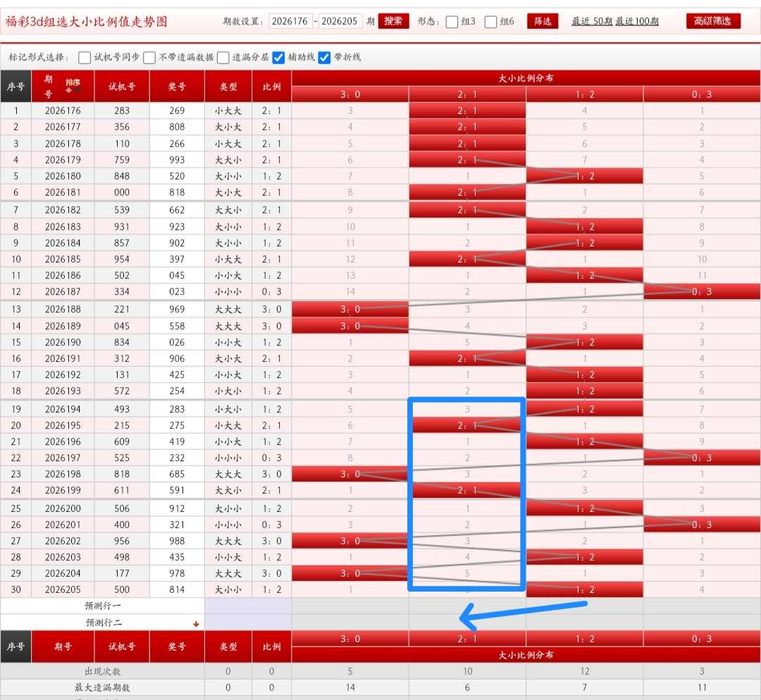This screenshot has height=700, width=761.
Task: Open 高级筛选 advanced filter
Action: [713, 21]
